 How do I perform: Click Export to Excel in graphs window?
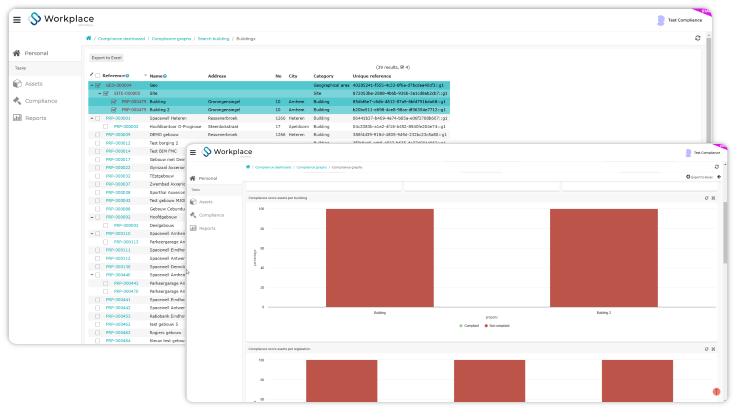700,177
